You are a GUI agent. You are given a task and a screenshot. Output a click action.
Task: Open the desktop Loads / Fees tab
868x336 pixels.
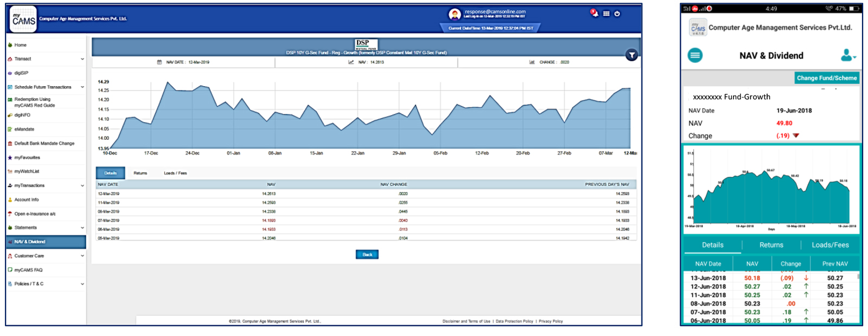[175, 173]
